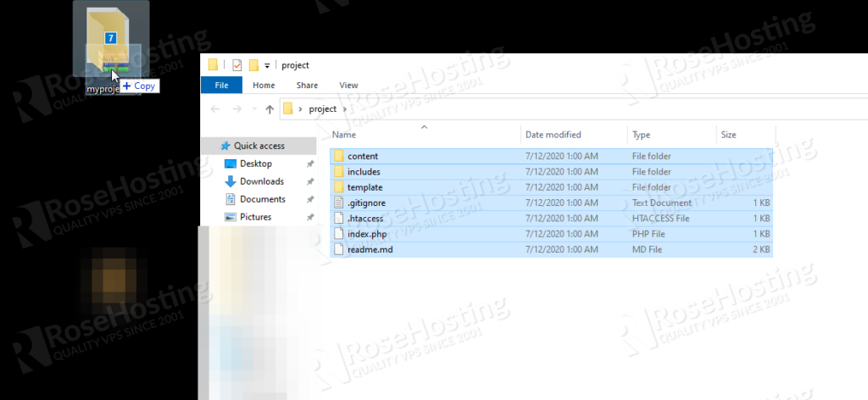The height and width of the screenshot is (400, 868).
Task: Click the Text Document type cell
Action: coord(661,203)
